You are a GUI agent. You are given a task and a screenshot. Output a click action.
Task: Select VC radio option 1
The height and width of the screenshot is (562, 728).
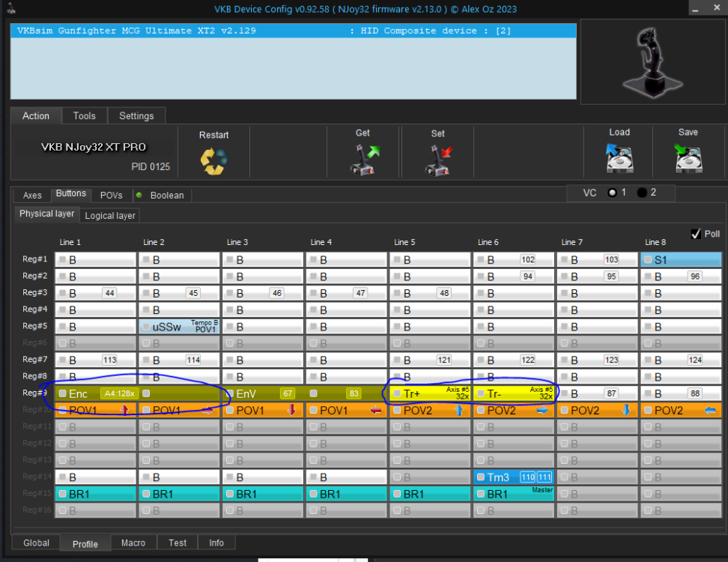pyautogui.click(x=612, y=193)
